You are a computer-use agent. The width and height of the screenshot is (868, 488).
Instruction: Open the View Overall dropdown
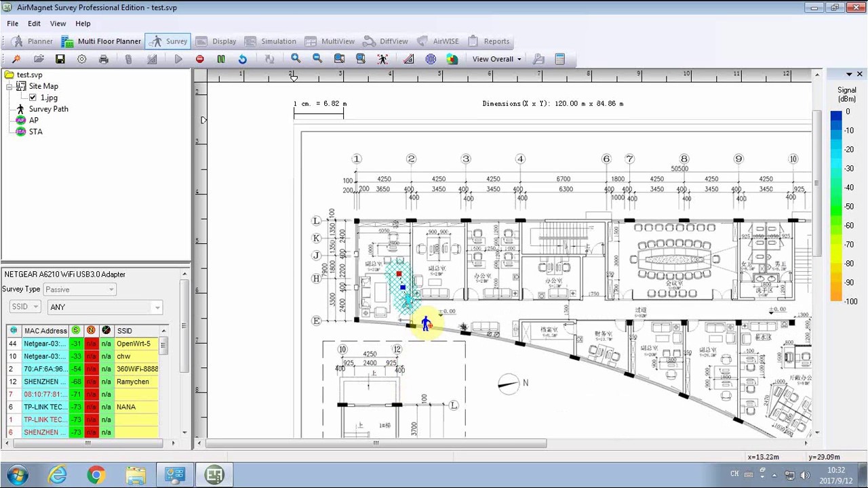(497, 59)
